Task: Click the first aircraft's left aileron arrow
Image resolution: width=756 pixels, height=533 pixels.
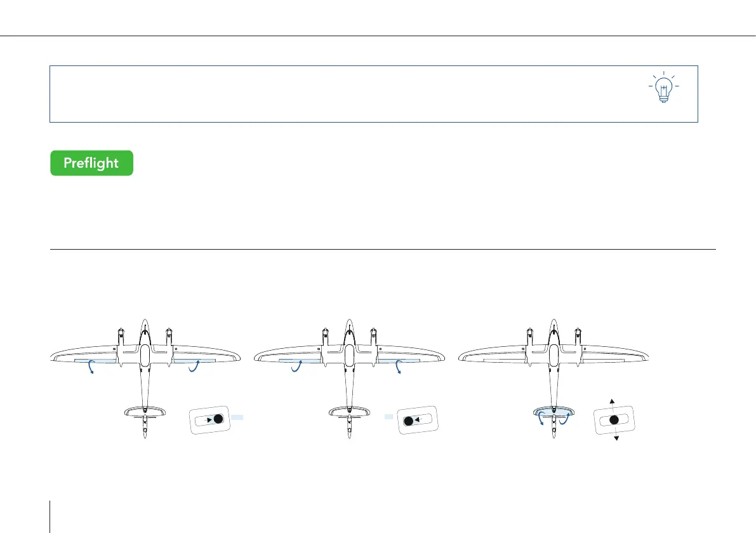Action: click(x=90, y=368)
